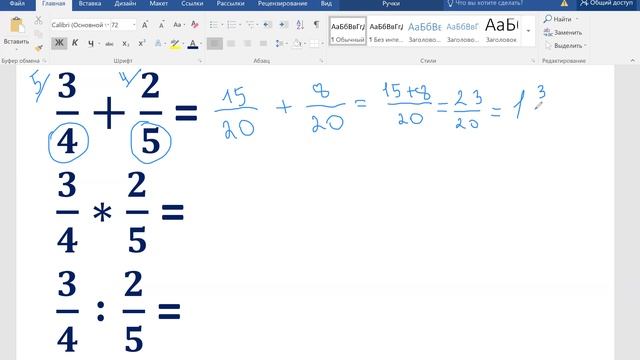Apply highlight color yellow marker
The image size is (640, 360).
[x=175, y=44]
